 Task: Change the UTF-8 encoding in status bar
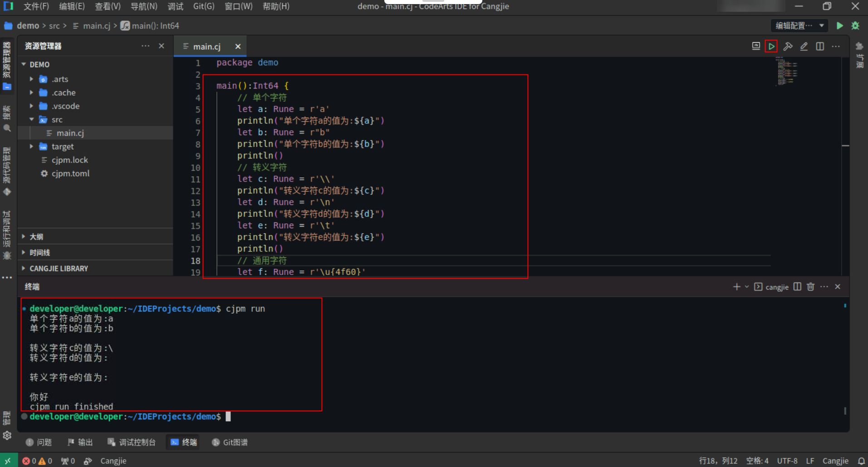click(x=787, y=461)
